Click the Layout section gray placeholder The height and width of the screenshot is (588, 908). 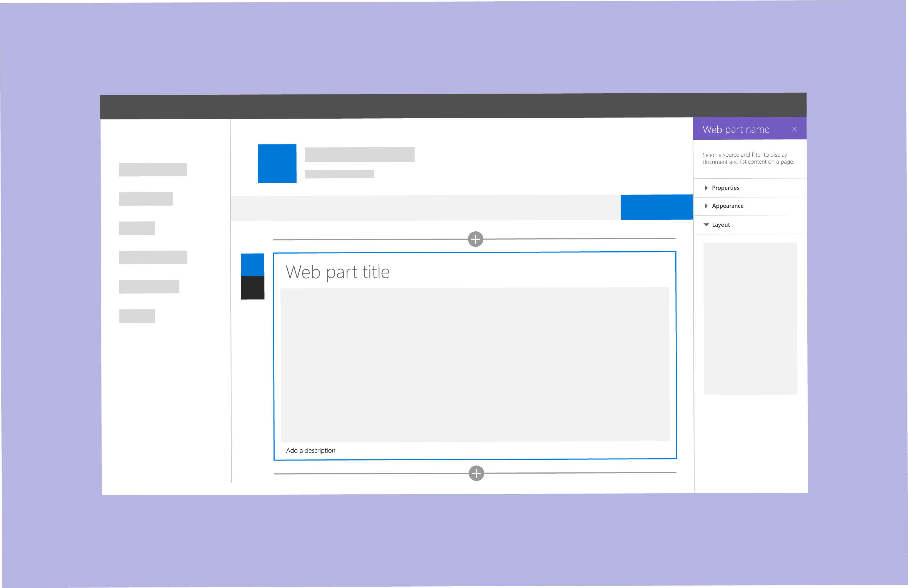(x=750, y=318)
